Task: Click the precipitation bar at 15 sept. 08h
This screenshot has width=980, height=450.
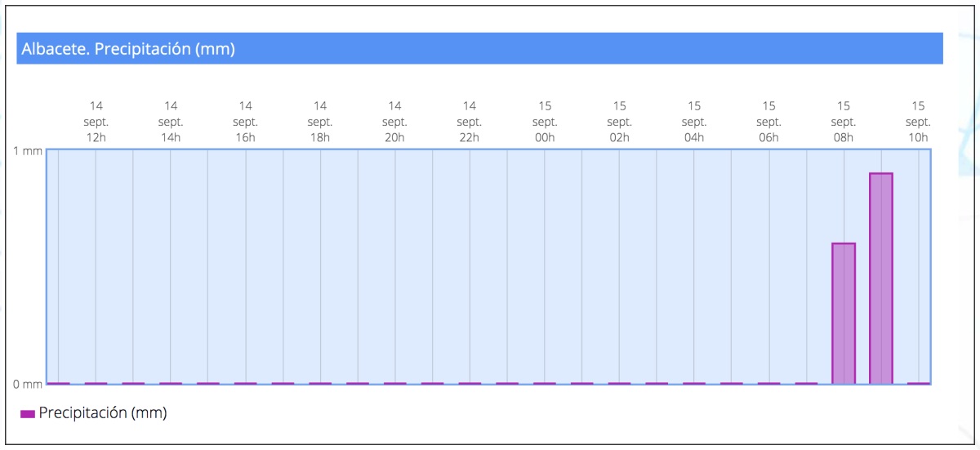Action: pyautogui.click(x=844, y=314)
